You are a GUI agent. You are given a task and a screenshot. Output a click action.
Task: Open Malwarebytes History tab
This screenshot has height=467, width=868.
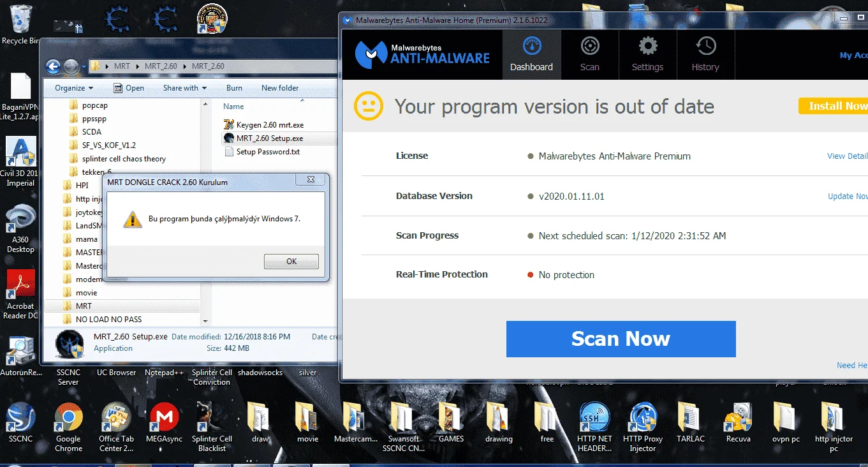point(705,55)
